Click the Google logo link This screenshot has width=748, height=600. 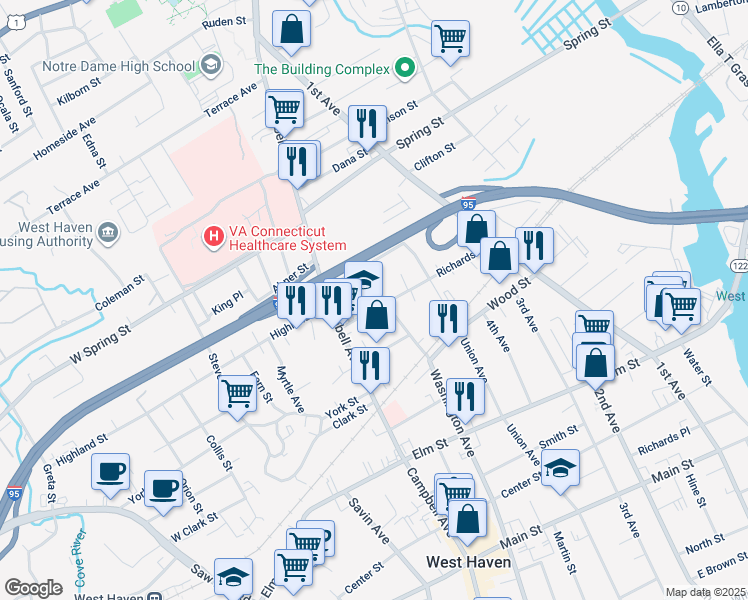(x=33, y=588)
